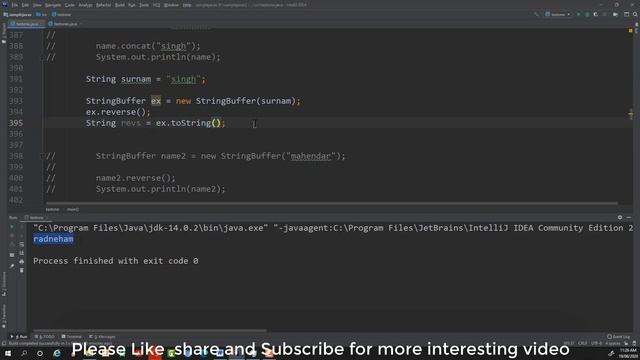The image size is (640, 360).
Task: Open the TODO tool window tab
Action: tap(44, 337)
